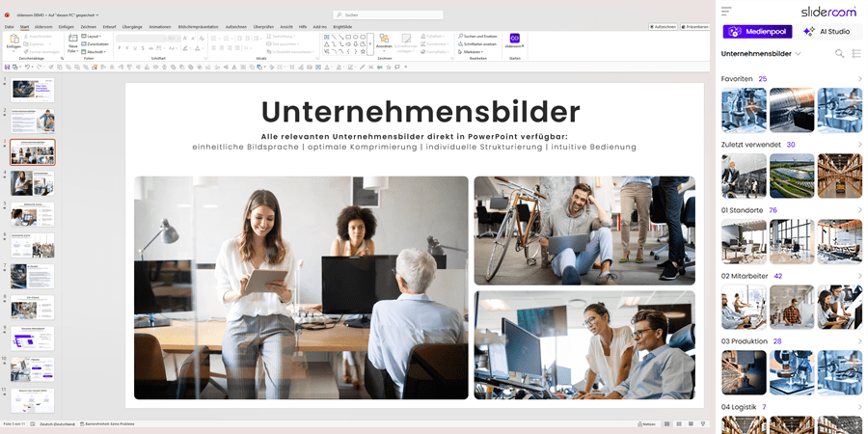This screenshot has height=434, width=868.
Task: Expand the 02 Mitarbeiter section
Action: (859, 276)
